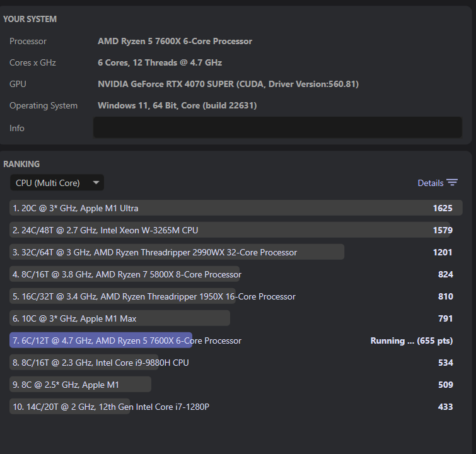Click the Running ... (655 pts) status
Viewport: 476px width, 454px height.
click(x=412, y=340)
